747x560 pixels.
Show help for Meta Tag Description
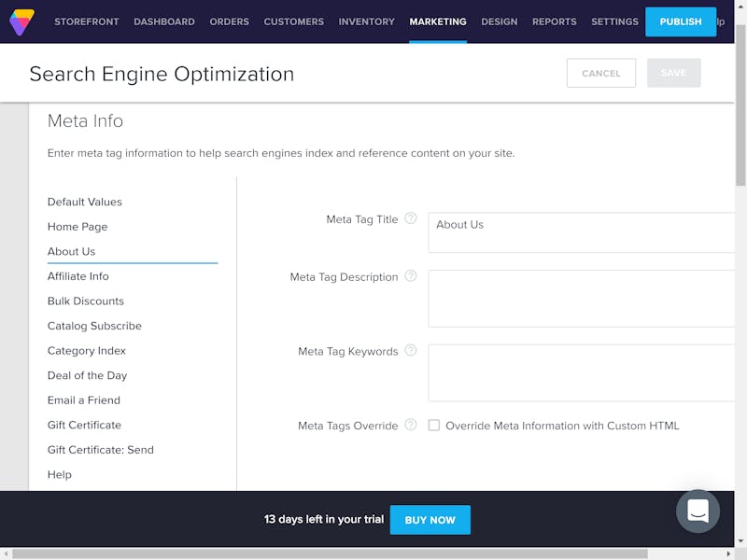point(410,276)
